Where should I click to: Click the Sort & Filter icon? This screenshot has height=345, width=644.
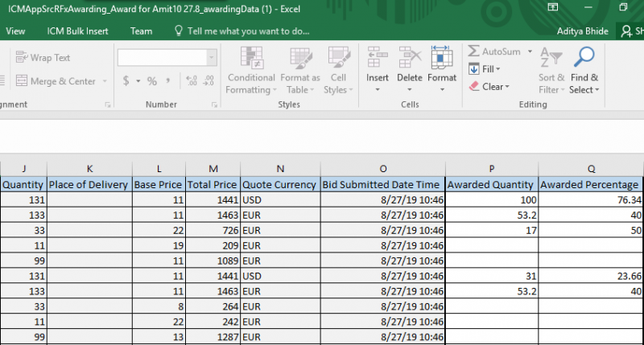click(x=551, y=59)
